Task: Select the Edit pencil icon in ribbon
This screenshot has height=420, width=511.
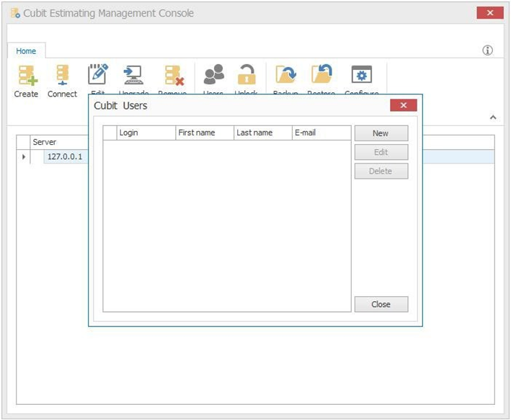Action: 98,74
